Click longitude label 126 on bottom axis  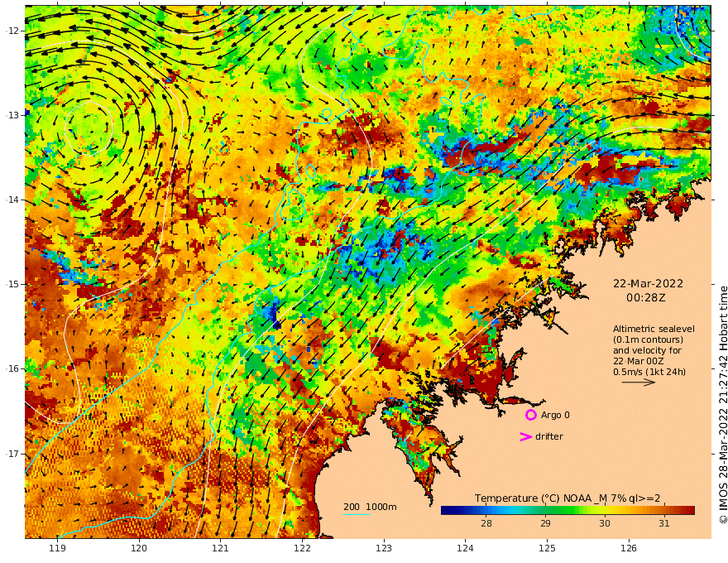pos(629,548)
